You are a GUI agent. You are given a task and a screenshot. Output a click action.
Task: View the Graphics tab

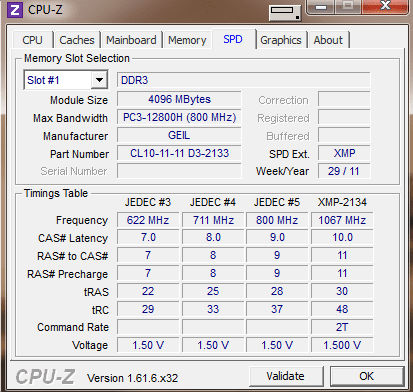click(x=281, y=40)
